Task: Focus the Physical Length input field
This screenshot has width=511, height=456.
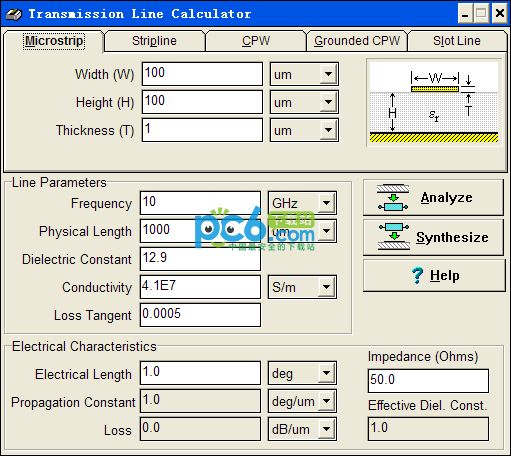Action: (200, 231)
